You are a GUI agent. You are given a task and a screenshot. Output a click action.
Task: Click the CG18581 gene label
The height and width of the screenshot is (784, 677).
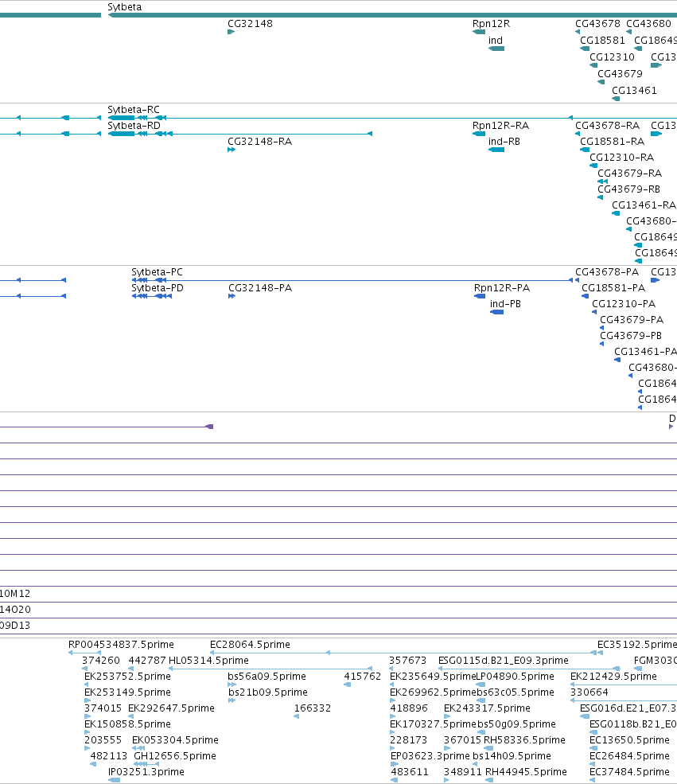[602, 41]
